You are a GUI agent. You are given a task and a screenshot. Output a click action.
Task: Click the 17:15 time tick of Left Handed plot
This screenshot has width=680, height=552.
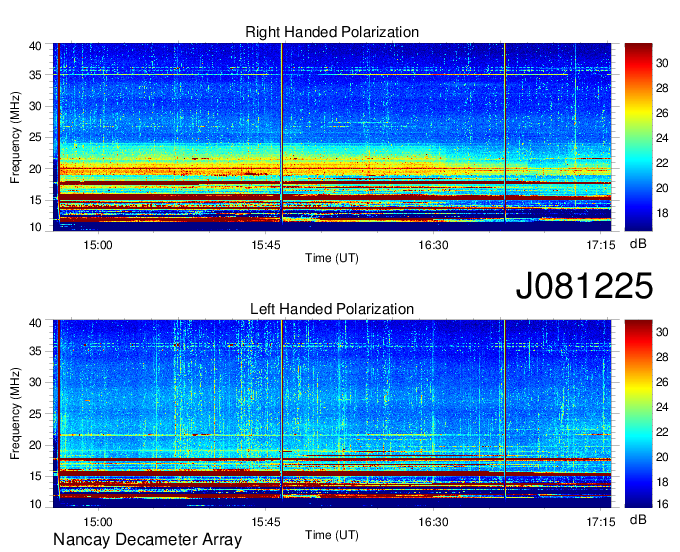click(601, 522)
